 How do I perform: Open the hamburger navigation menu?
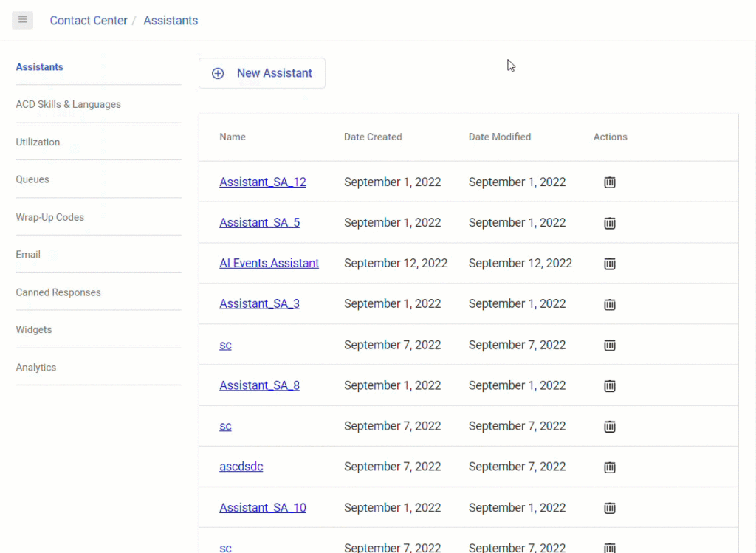22,20
